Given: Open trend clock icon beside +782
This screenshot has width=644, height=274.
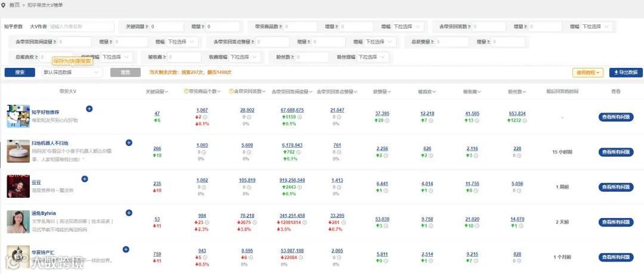Looking at the screenshot, I should click(300, 152).
